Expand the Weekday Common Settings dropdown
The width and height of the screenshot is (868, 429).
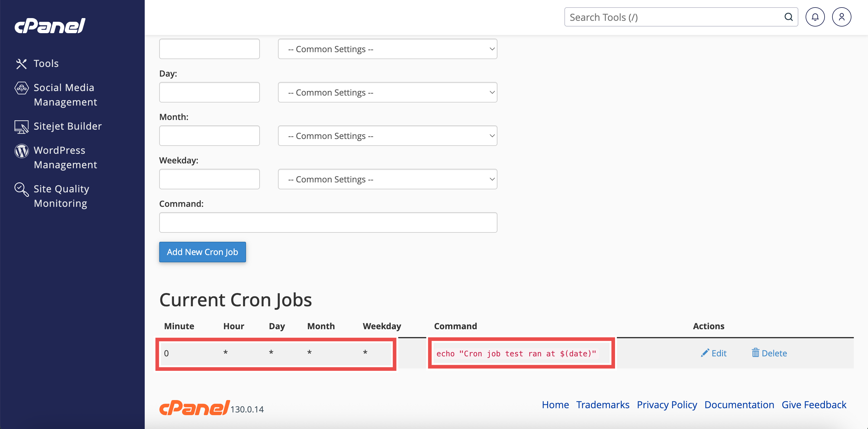click(x=387, y=179)
